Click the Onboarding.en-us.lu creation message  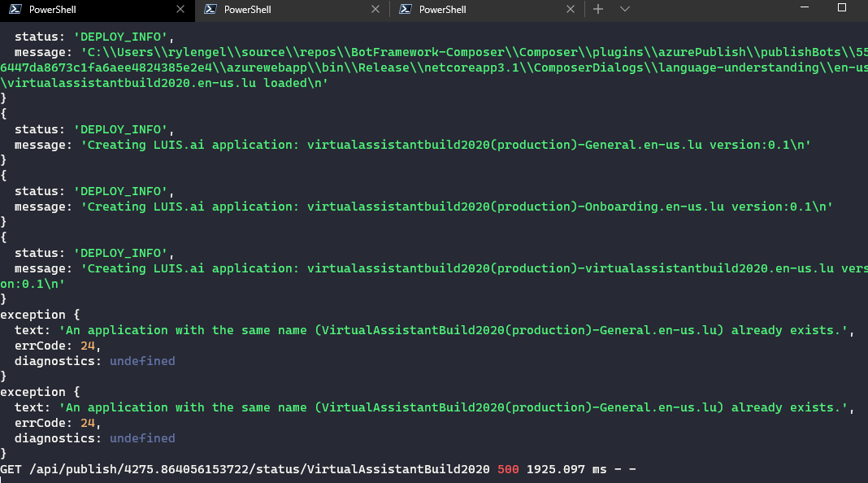point(423,207)
